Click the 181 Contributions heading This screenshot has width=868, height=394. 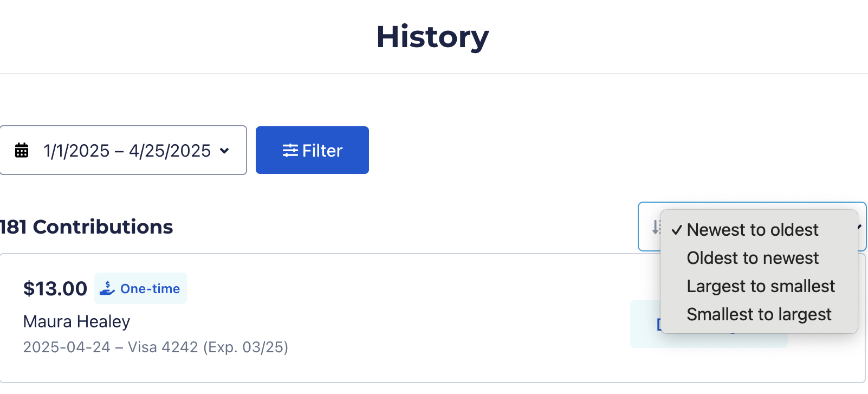(x=87, y=227)
